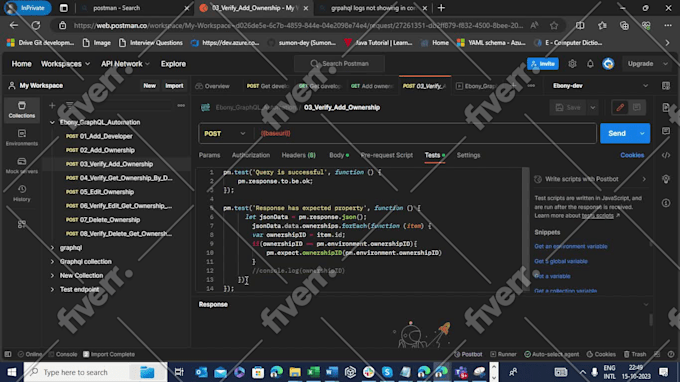
Task: Open Postbot from the status bar
Action: [x=468, y=354]
